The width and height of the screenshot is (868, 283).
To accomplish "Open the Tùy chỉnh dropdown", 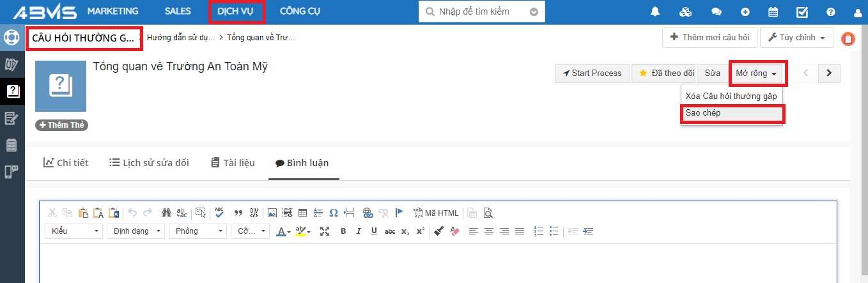I will point(796,38).
